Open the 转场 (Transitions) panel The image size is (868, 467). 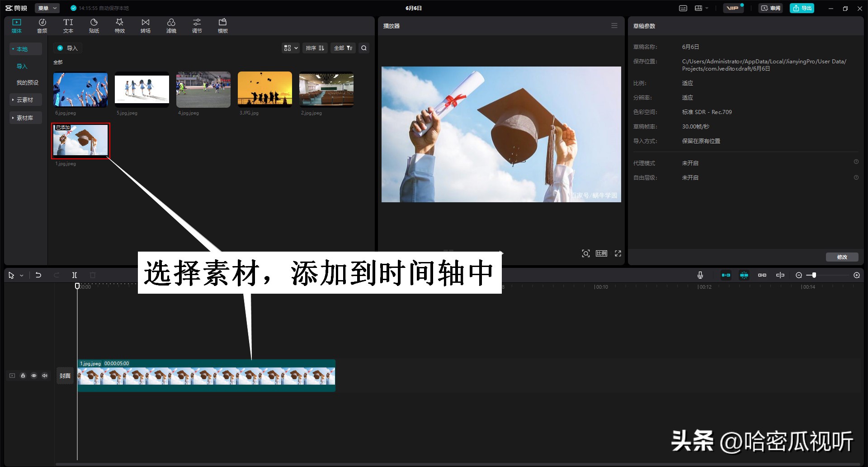(145, 25)
